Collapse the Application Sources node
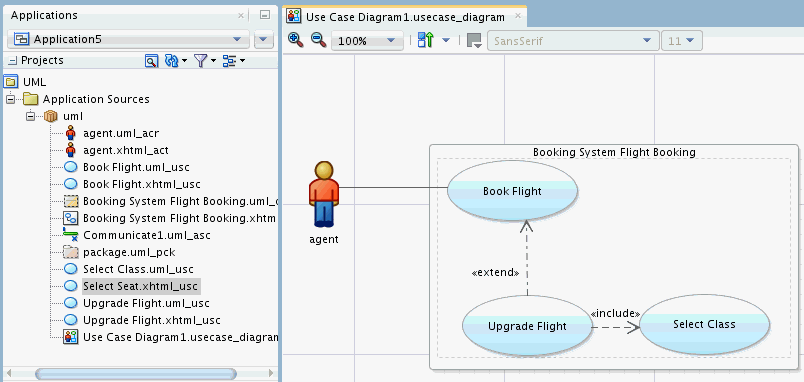Screen dimensions: 804x382 (x=11, y=99)
